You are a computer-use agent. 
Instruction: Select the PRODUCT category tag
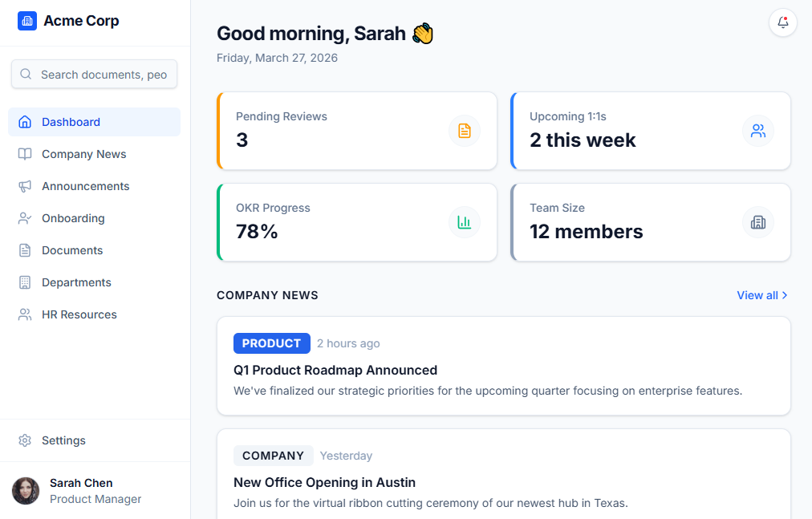point(271,343)
